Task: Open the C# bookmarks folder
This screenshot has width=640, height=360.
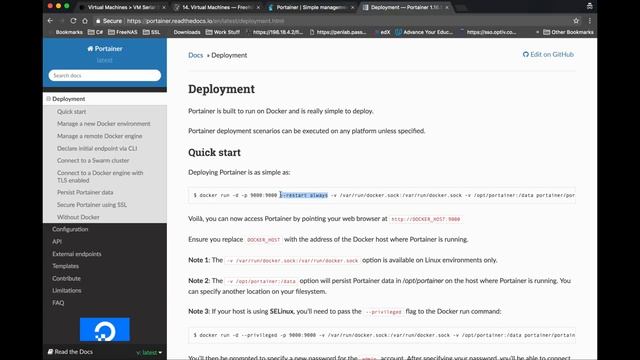Action: 95,32
